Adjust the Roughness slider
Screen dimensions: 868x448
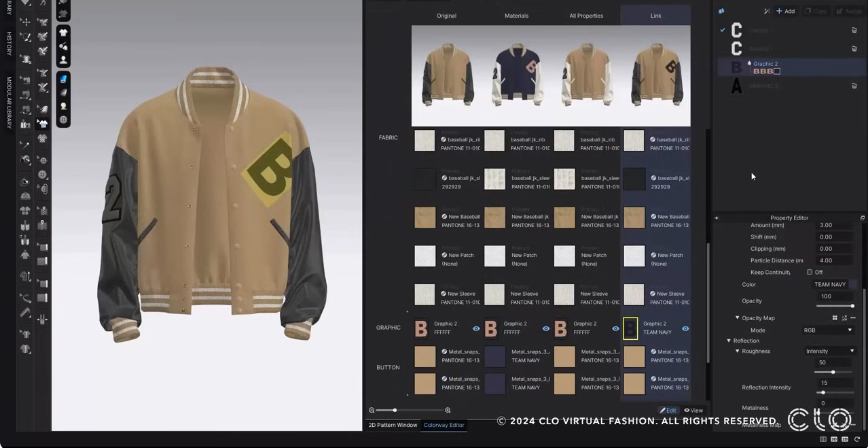coord(835,372)
